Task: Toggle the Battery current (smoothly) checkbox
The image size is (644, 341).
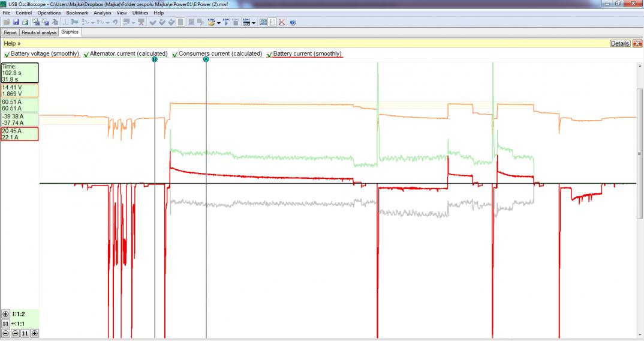Action: coord(269,54)
